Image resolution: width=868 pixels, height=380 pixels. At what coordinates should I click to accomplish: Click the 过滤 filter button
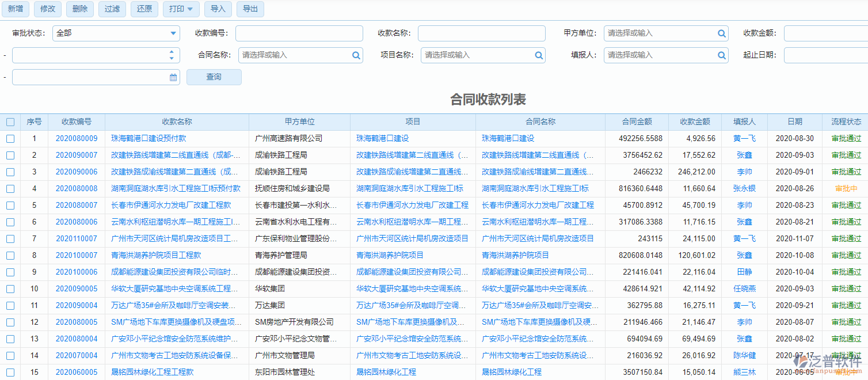click(x=112, y=9)
